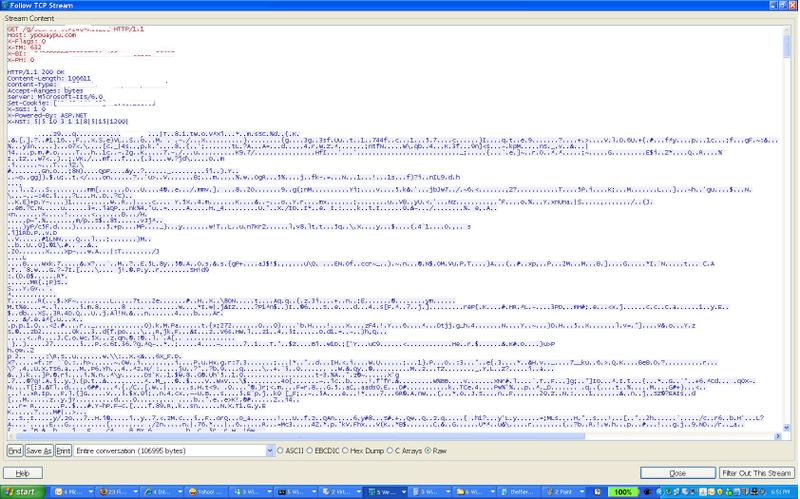The width and height of the screenshot is (800, 499).
Task: Click Filter Out This Stream
Action: coord(757,473)
